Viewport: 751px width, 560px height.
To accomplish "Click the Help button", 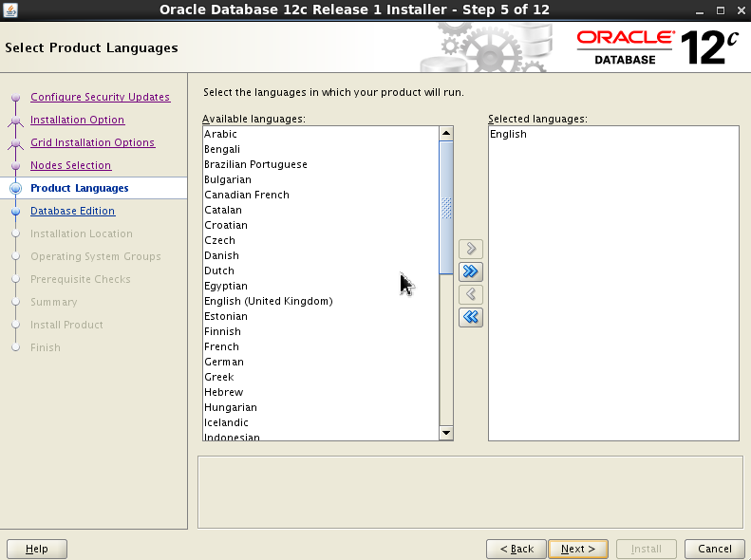I will [37, 549].
